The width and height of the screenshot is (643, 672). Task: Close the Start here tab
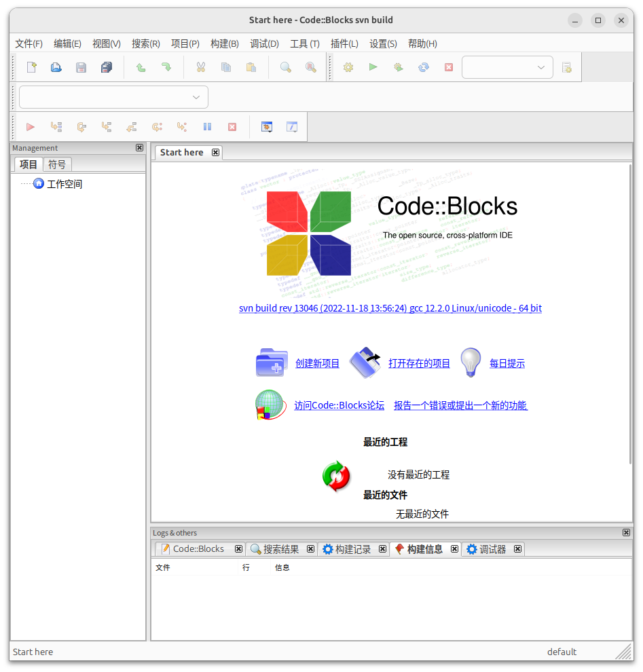216,153
